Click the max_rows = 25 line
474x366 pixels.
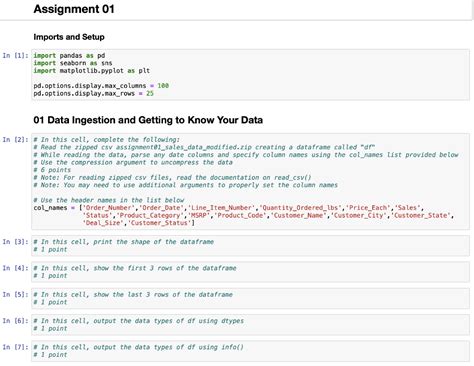point(93,94)
